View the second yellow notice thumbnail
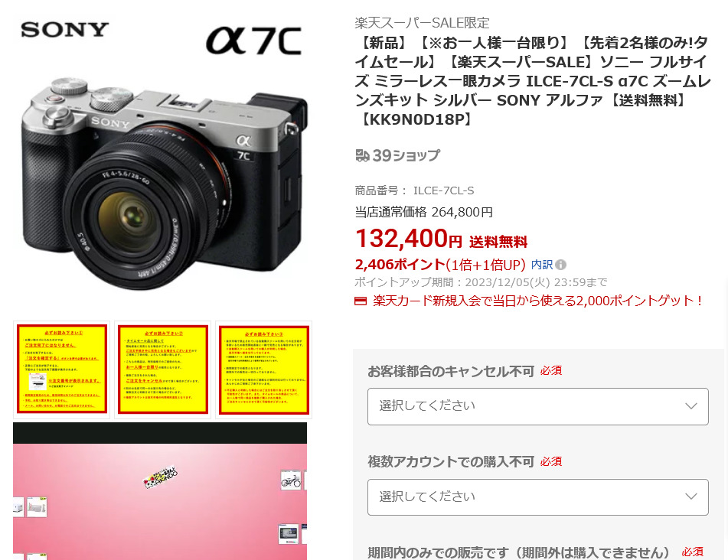The image size is (728, 560). tap(162, 370)
